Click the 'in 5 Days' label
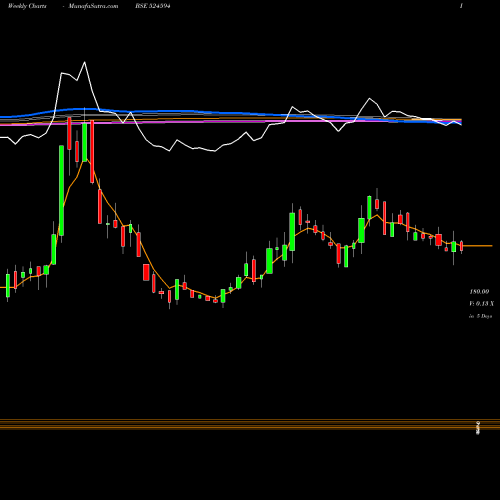The image size is (500, 500). pyautogui.click(x=481, y=316)
